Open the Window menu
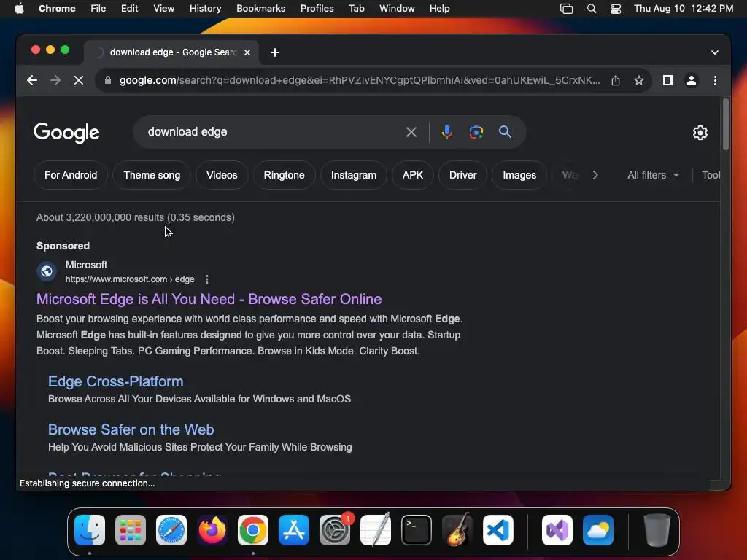 (397, 9)
